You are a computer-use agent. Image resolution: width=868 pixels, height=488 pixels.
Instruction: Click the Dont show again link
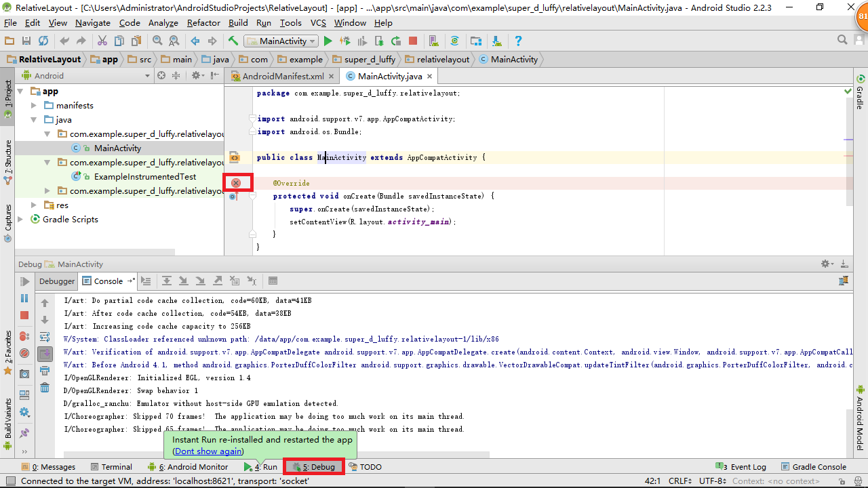(209, 451)
